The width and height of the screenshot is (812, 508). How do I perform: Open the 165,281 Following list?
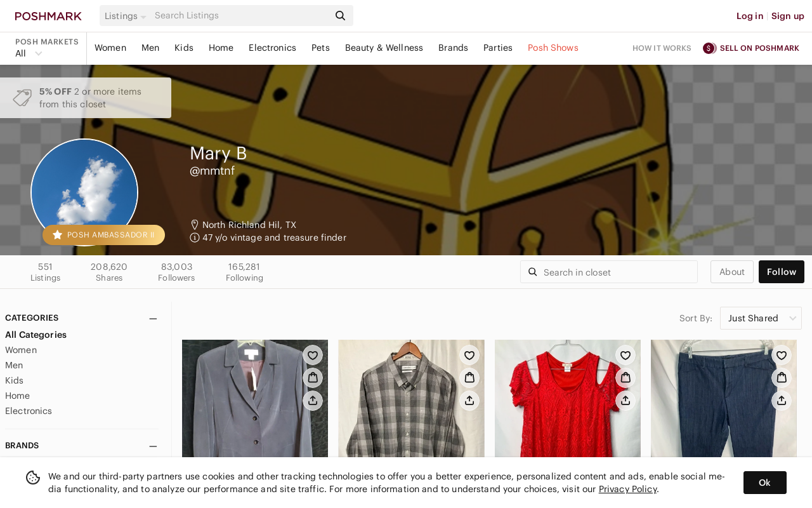(x=244, y=272)
